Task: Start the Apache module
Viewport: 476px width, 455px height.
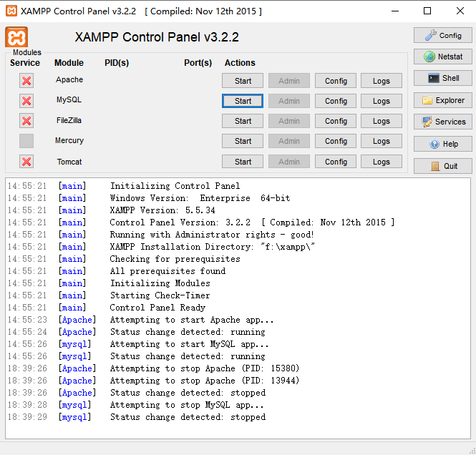Action: tap(243, 81)
